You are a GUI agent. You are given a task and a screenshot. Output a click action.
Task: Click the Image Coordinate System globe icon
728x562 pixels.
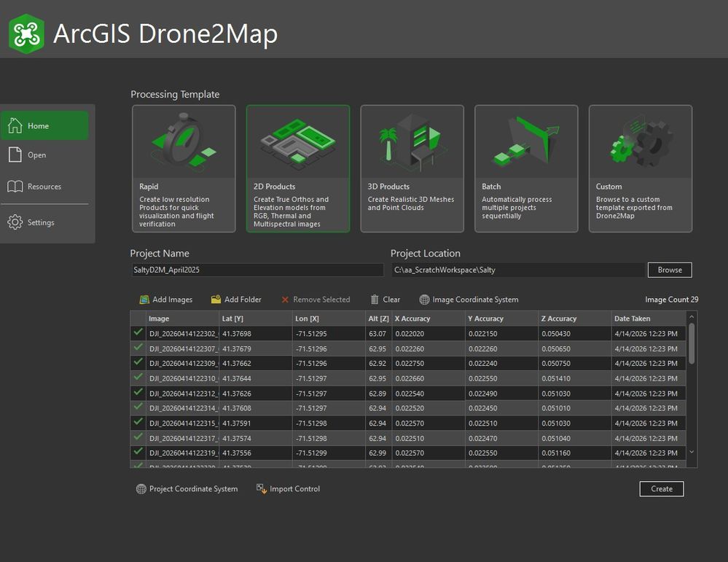[x=424, y=300]
